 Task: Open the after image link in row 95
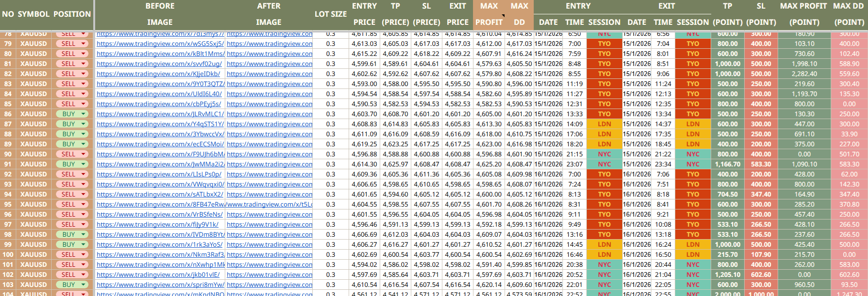click(x=269, y=204)
